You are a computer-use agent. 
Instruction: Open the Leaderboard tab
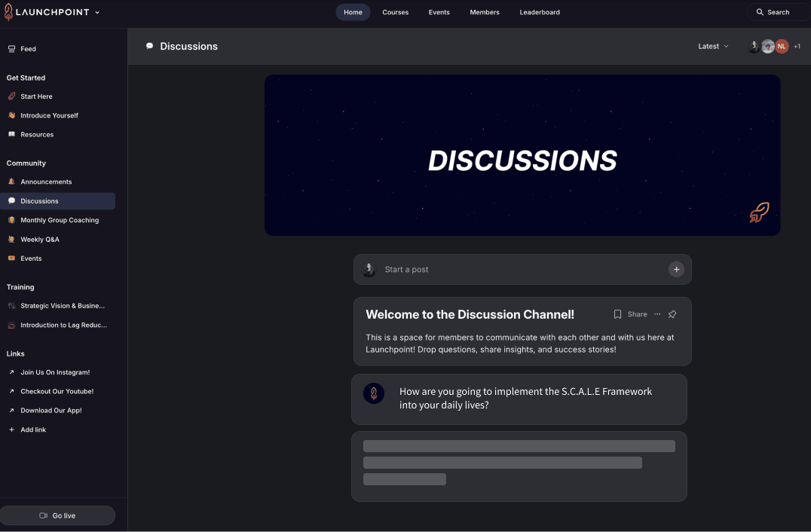pyautogui.click(x=540, y=13)
